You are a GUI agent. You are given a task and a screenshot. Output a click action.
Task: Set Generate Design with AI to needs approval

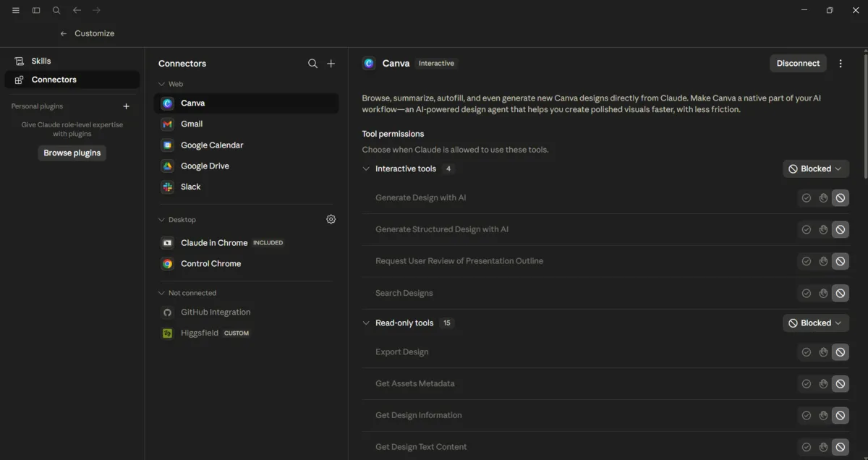click(x=823, y=197)
